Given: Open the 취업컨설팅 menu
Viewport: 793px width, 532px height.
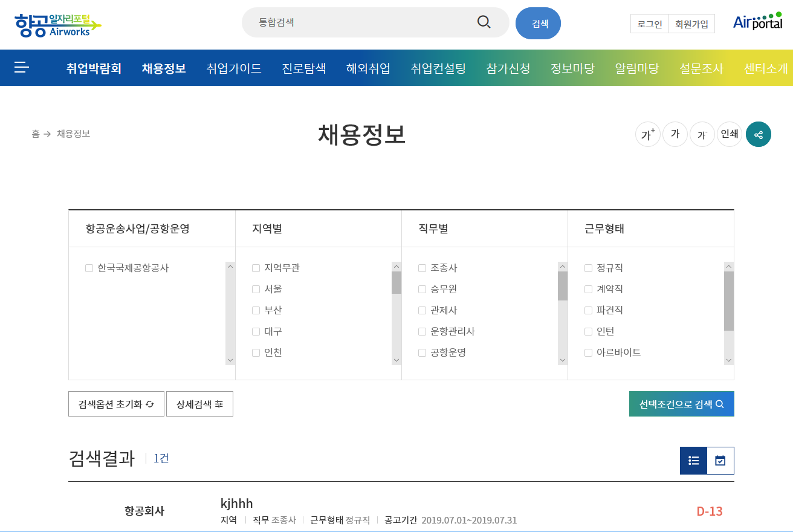Looking at the screenshot, I should 438,68.
